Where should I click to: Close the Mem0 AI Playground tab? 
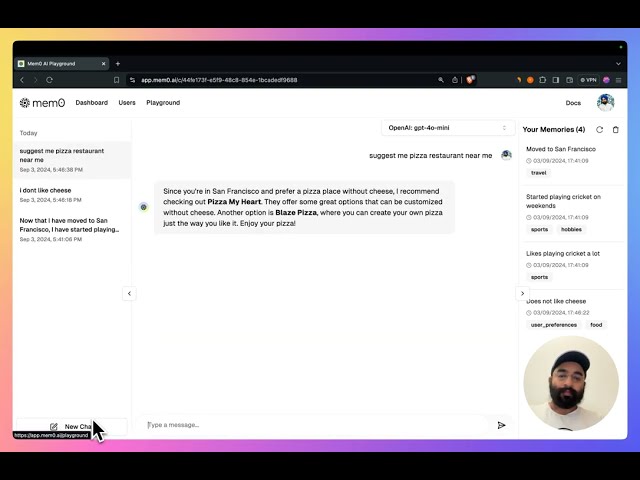[x=103, y=64]
